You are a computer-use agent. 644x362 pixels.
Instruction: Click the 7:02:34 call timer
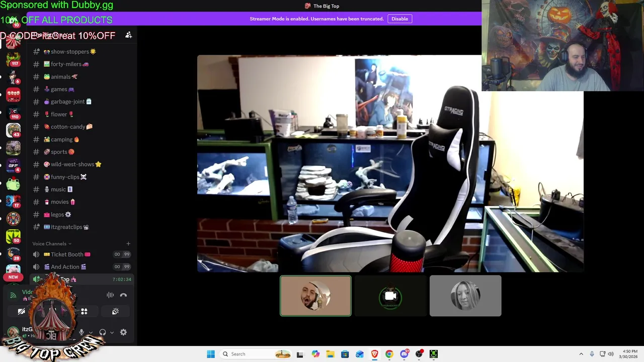122,280
